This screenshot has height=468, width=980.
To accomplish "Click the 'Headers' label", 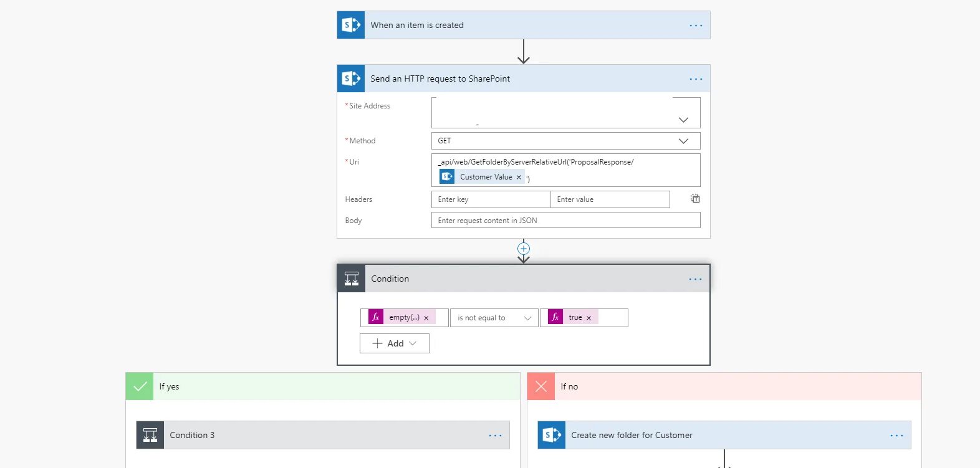I will coord(358,199).
